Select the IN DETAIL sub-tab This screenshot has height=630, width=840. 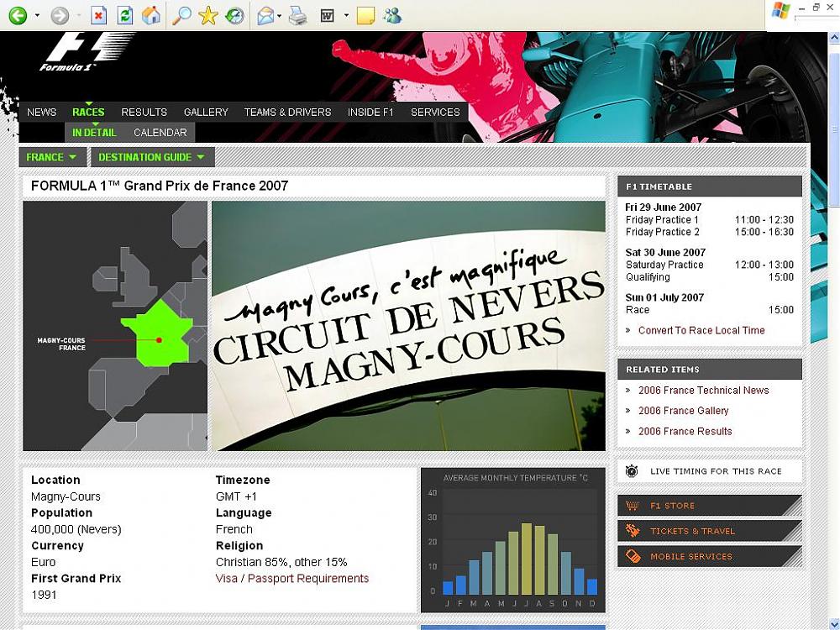click(94, 133)
